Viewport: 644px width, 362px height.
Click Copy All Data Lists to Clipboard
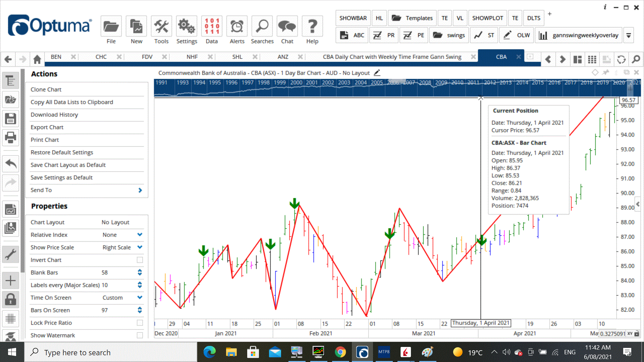72,102
